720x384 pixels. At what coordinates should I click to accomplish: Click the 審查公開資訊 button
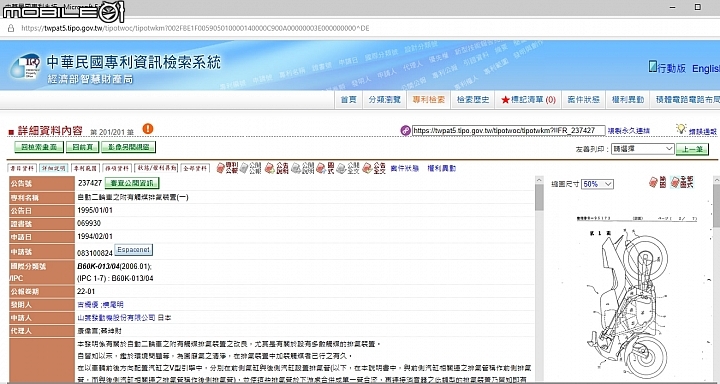pos(132,183)
